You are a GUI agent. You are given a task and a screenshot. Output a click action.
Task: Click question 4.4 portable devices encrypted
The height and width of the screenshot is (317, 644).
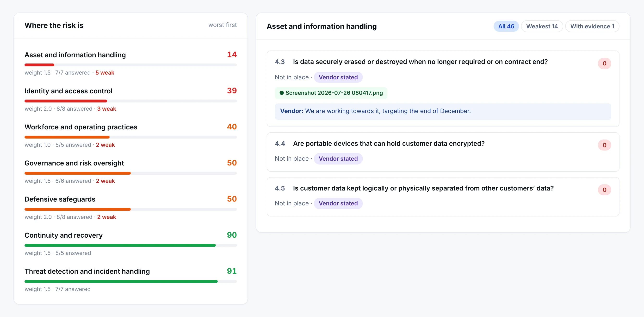389,144
